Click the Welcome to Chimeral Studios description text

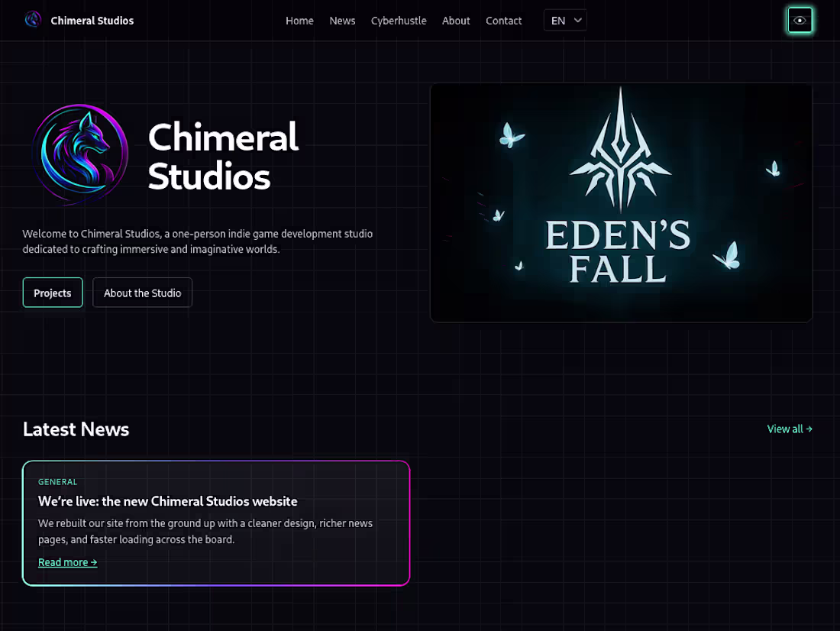[x=198, y=241]
